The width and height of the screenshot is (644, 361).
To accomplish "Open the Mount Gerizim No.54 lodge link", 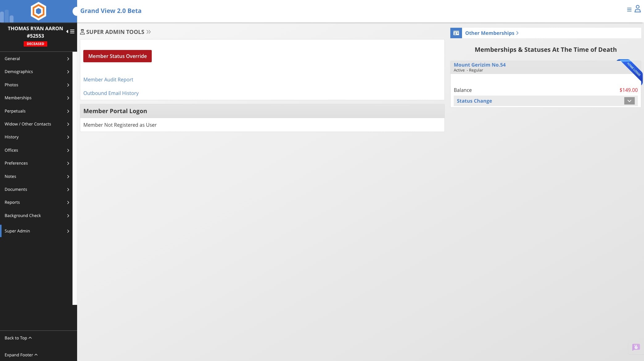I will 480,65.
